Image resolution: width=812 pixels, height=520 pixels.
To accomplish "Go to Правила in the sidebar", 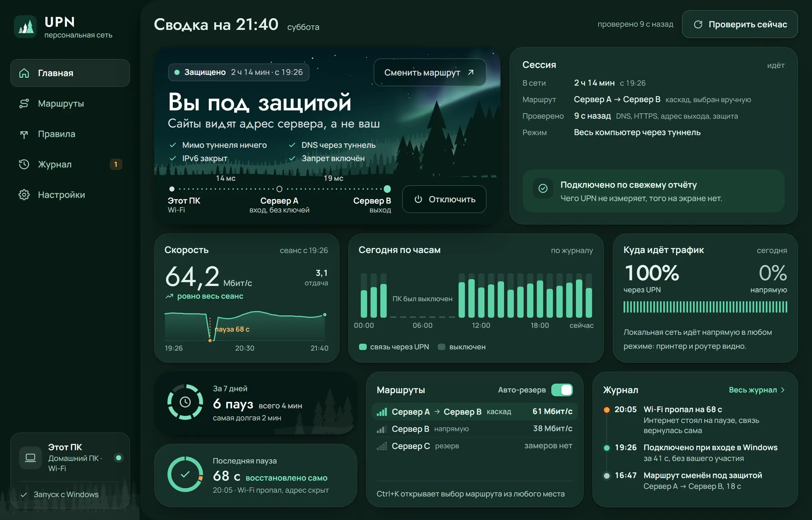I will (x=70, y=134).
